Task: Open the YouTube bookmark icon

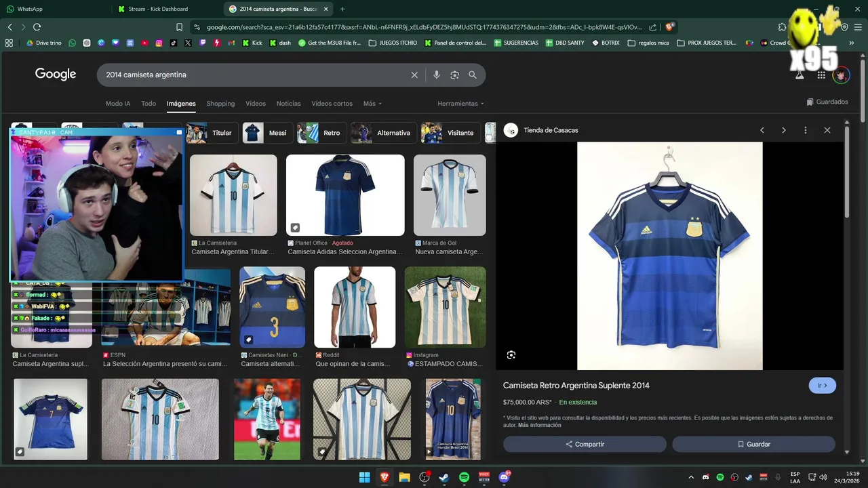Action: click(x=144, y=43)
